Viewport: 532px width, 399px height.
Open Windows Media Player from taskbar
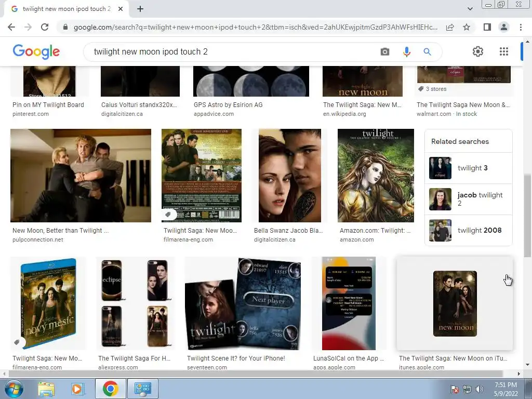77,389
